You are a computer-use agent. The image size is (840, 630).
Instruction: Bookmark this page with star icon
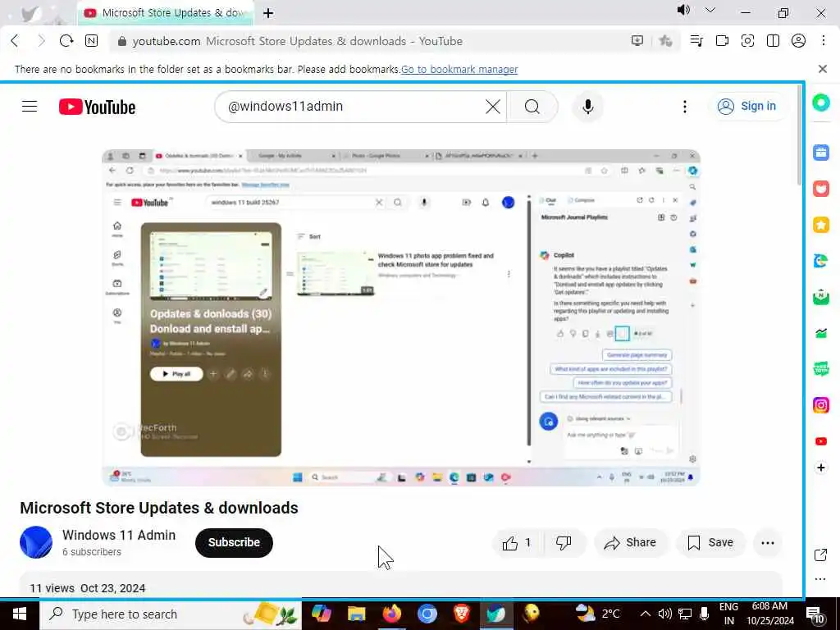click(x=665, y=41)
